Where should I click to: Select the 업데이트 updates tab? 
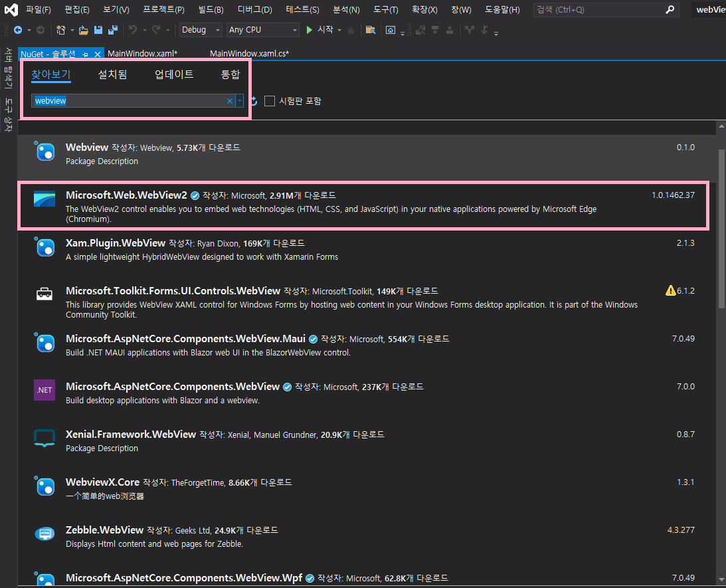click(x=174, y=74)
